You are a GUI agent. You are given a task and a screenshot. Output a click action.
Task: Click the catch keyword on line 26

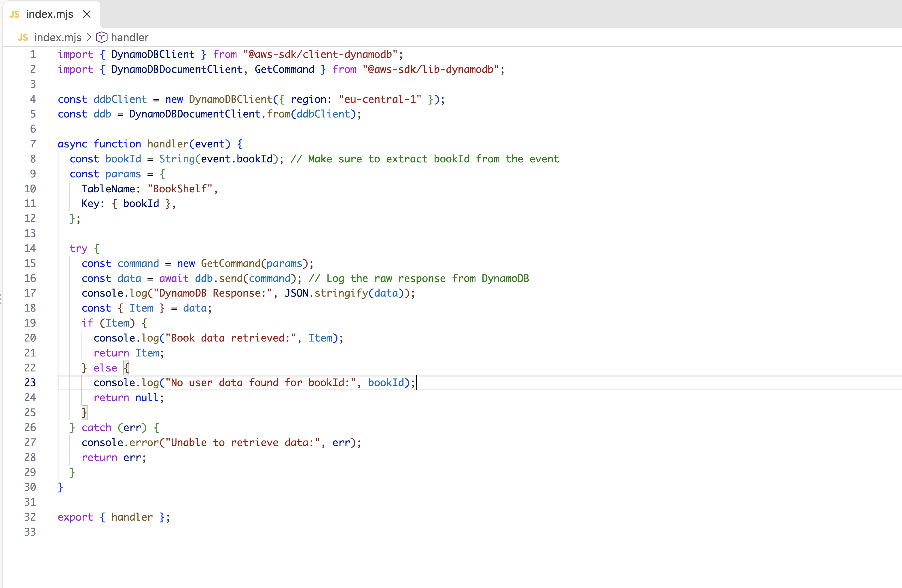(x=96, y=428)
